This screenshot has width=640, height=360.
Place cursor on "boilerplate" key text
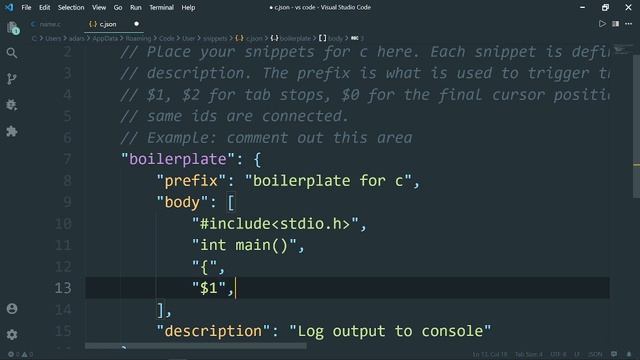coord(178,159)
